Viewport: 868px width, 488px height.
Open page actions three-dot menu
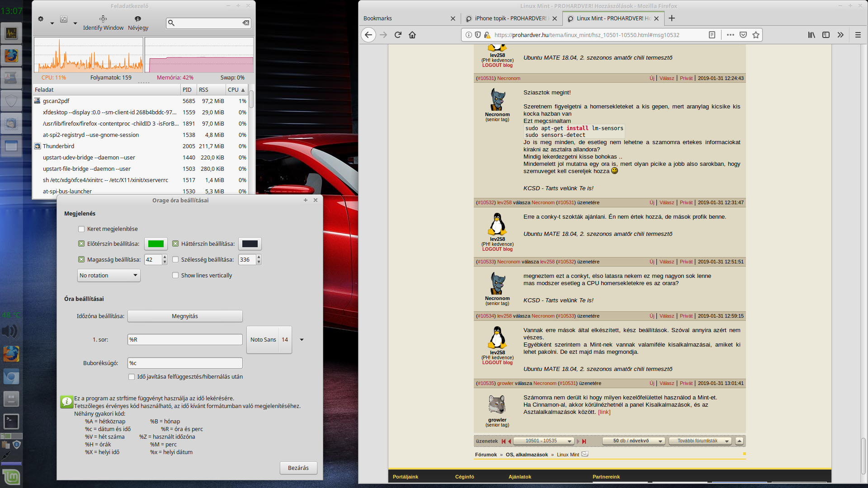pos(731,35)
